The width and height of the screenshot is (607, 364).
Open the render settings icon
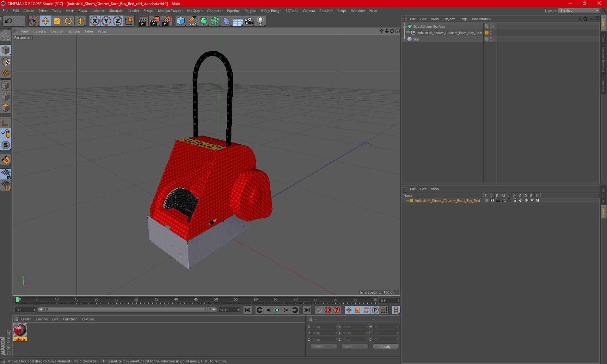coord(166,21)
